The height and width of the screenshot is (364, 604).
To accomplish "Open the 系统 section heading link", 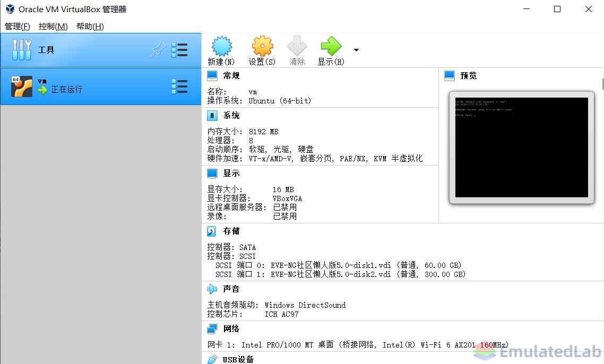I will click(x=231, y=116).
